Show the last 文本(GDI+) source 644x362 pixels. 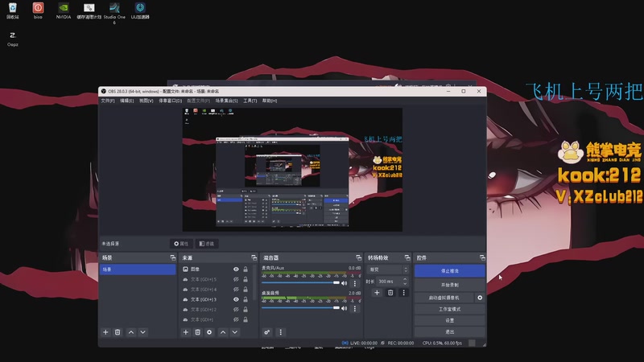(236, 319)
